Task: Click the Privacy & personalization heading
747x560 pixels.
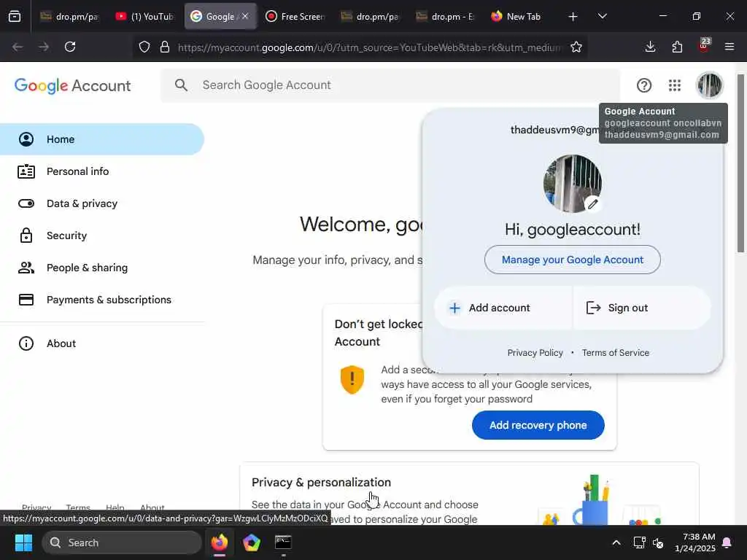Action: click(x=321, y=483)
